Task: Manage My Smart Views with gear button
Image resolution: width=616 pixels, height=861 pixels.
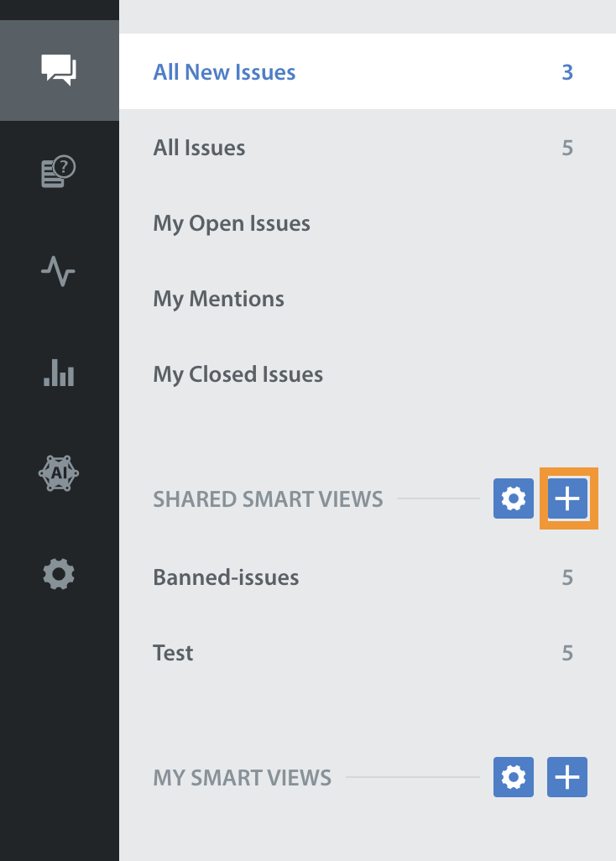Action: coord(514,777)
